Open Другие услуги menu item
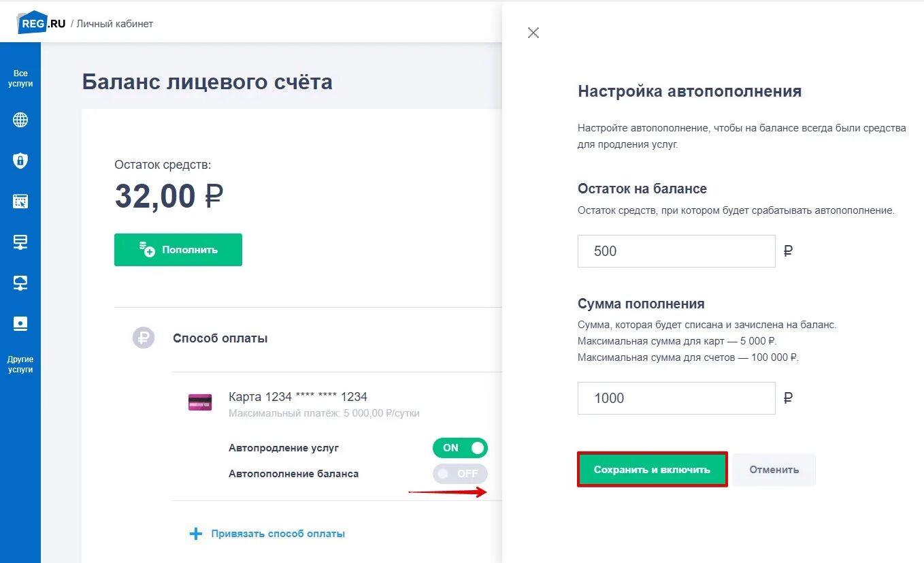Viewport: 924px width, 563px height. coord(20,364)
